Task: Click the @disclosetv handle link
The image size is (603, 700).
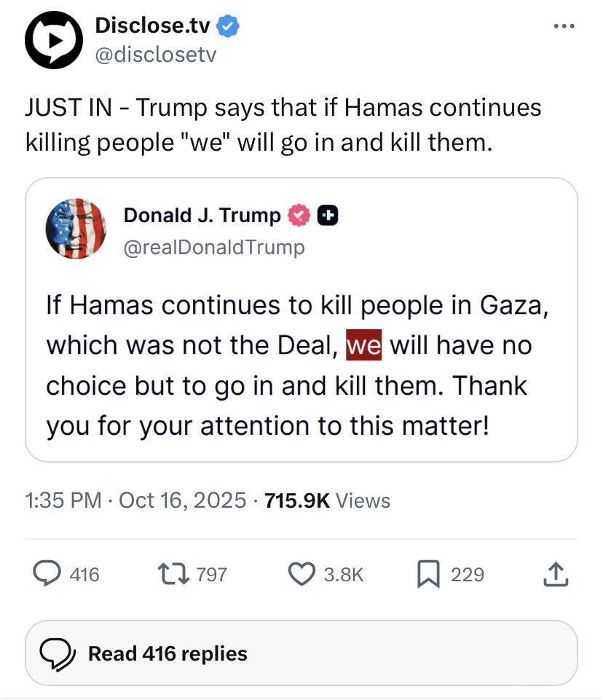Action: click(155, 54)
